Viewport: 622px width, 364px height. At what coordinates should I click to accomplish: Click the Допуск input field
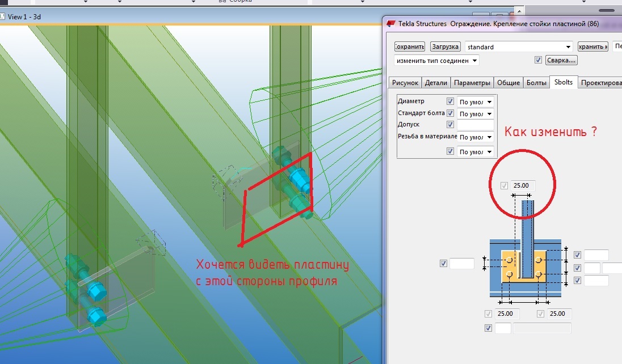pos(476,125)
